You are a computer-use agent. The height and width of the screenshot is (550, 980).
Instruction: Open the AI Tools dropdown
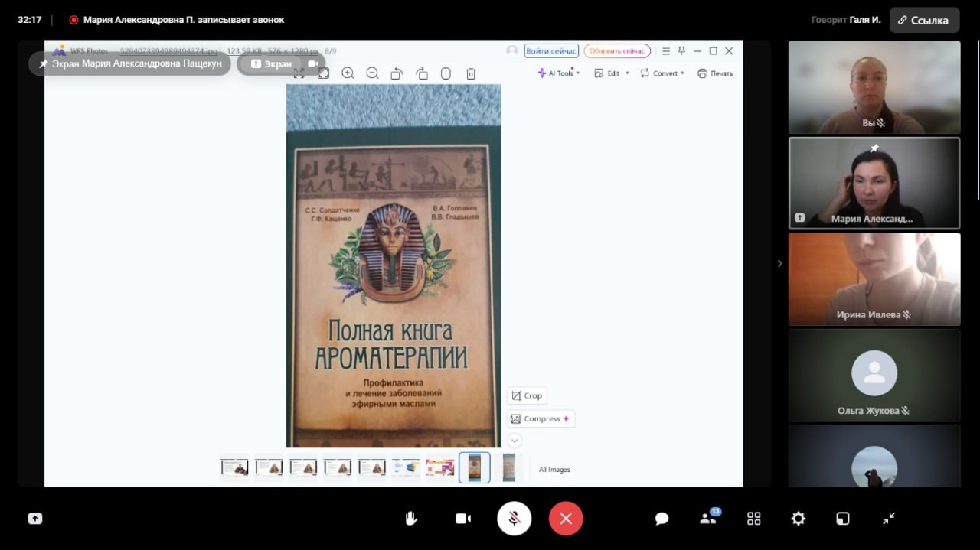559,73
